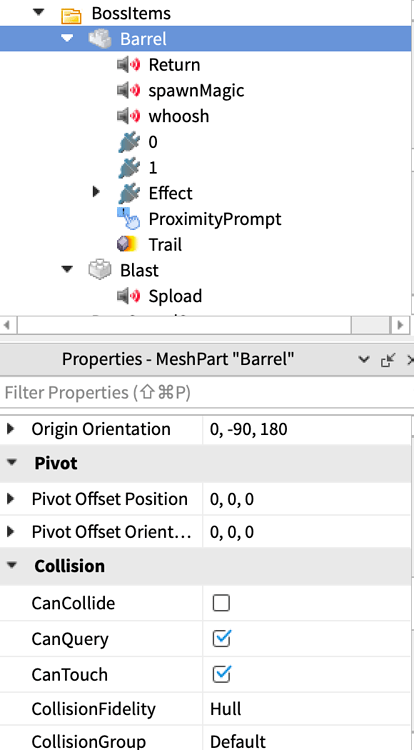This screenshot has height=750, width=414.
Task: Collapse the Pivot properties section
Action: coord(12,463)
